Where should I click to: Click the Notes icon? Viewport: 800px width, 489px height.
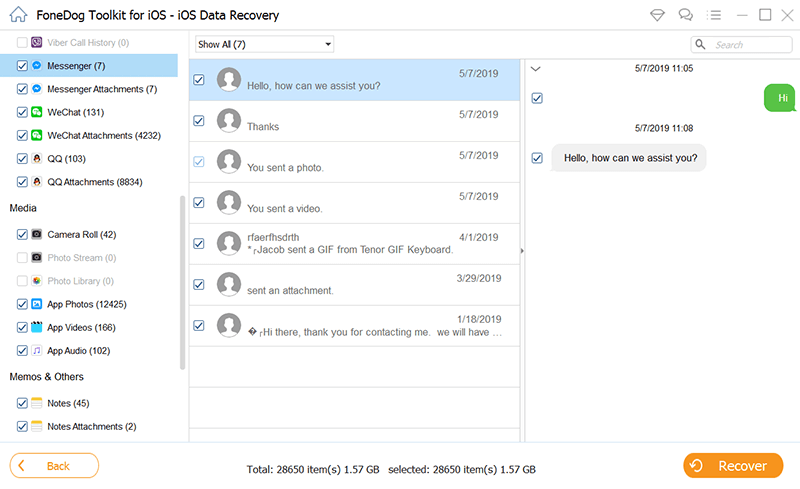click(x=37, y=403)
